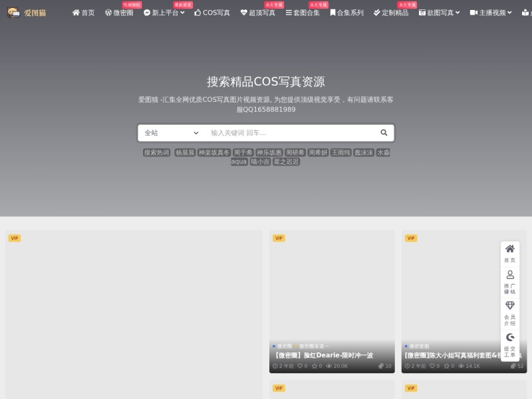Open the 定制精品 menu item
This screenshot has width=532, height=399.
[391, 13]
